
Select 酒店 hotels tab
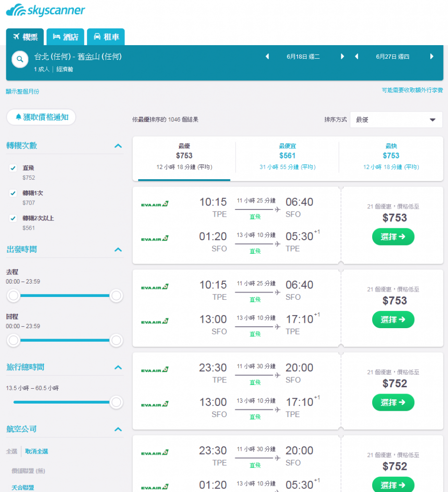coord(65,37)
